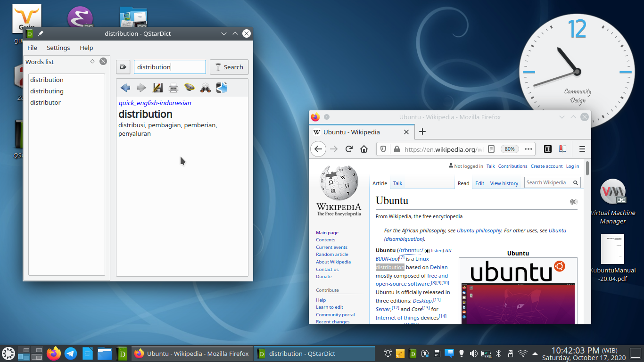
Task: Toggle Firefox reader view
Action: pyautogui.click(x=491, y=149)
